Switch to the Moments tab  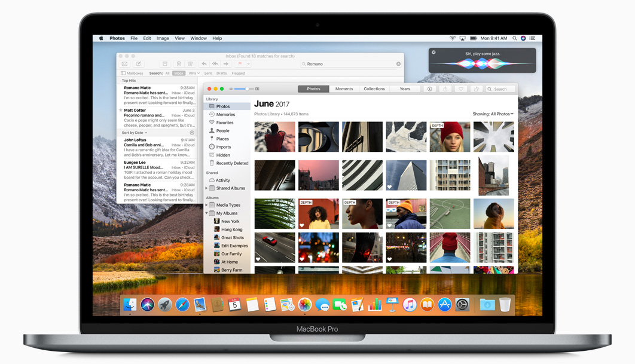click(344, 89)
